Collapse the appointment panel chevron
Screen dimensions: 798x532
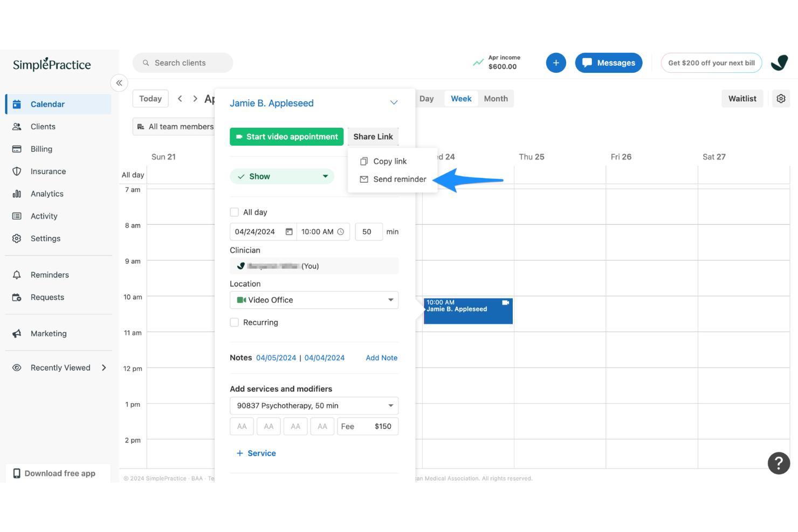pyautogui.click(x=394, y=103)
